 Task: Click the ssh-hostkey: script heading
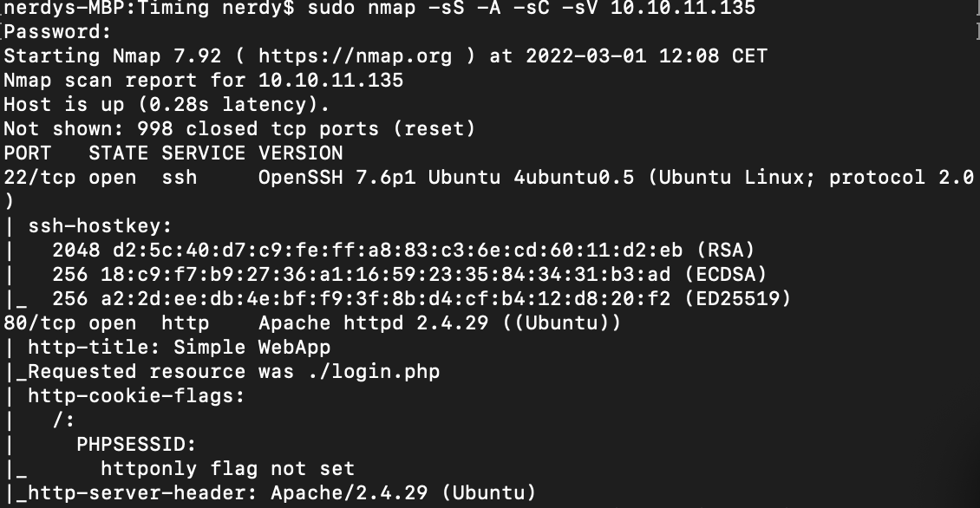(100, 226)
